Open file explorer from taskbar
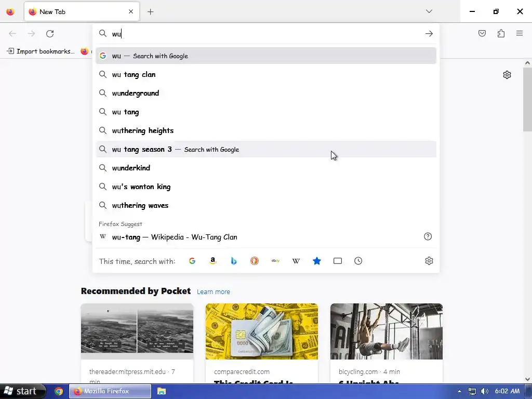This screenshot has height=399, width=532. pos(162,391)
